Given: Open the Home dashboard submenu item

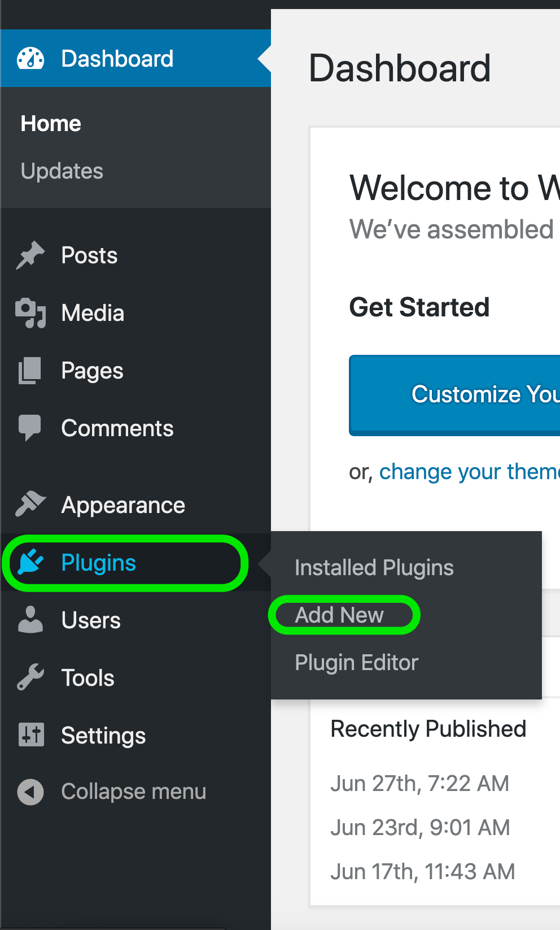Looking at the screenshot, I should [x=51, y=124].
